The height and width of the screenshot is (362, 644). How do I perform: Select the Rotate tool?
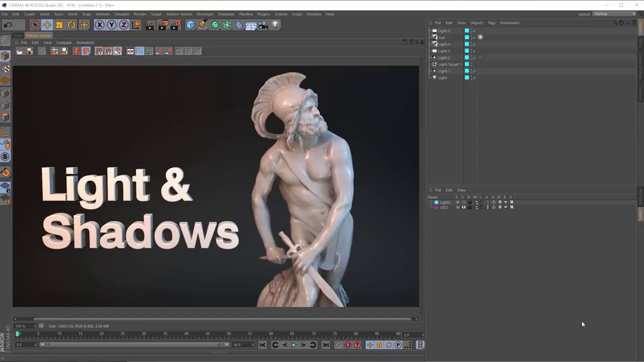point(71,25)
